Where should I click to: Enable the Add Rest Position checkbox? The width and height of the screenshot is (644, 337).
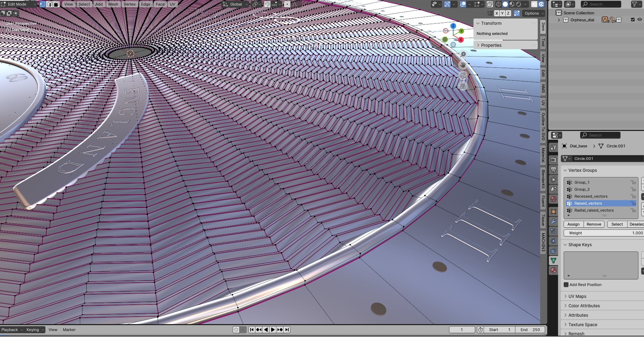coord(566,285)
